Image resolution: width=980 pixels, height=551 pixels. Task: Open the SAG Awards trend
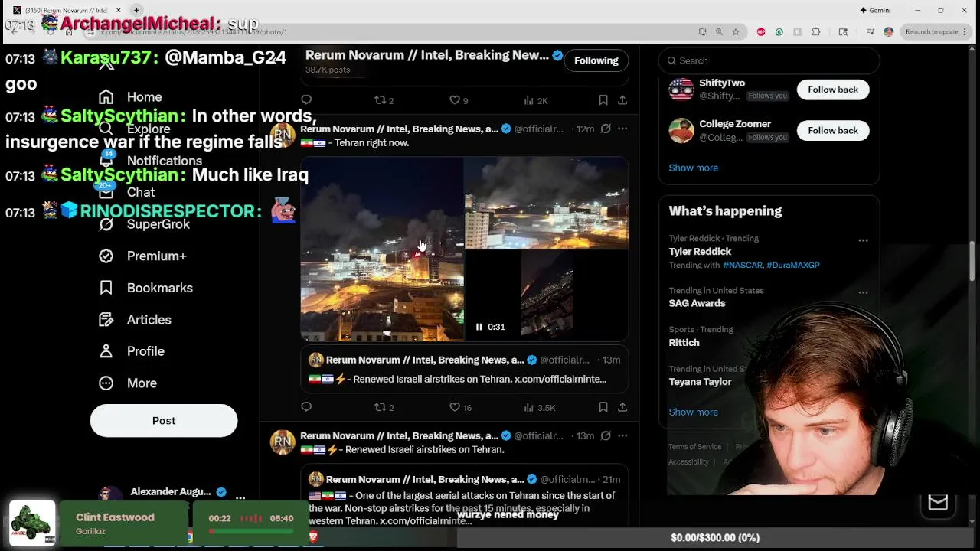click(697, 303)
